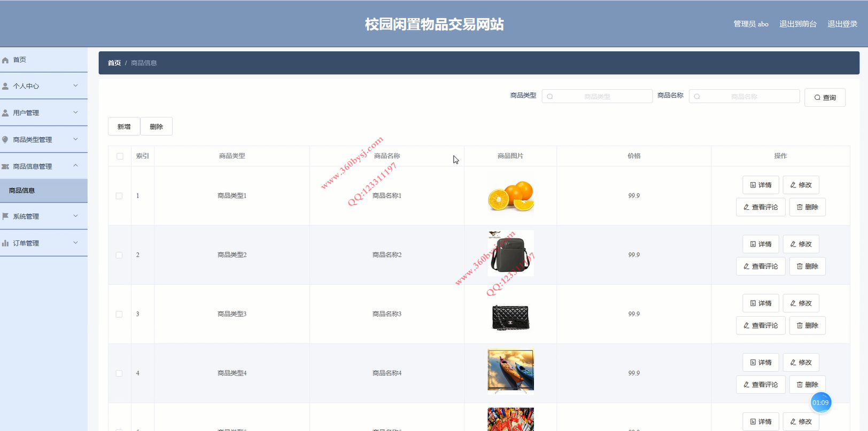Click the 商品名称 search input field
The width and height of the screenshot is (868, 431).
point(744,97)
